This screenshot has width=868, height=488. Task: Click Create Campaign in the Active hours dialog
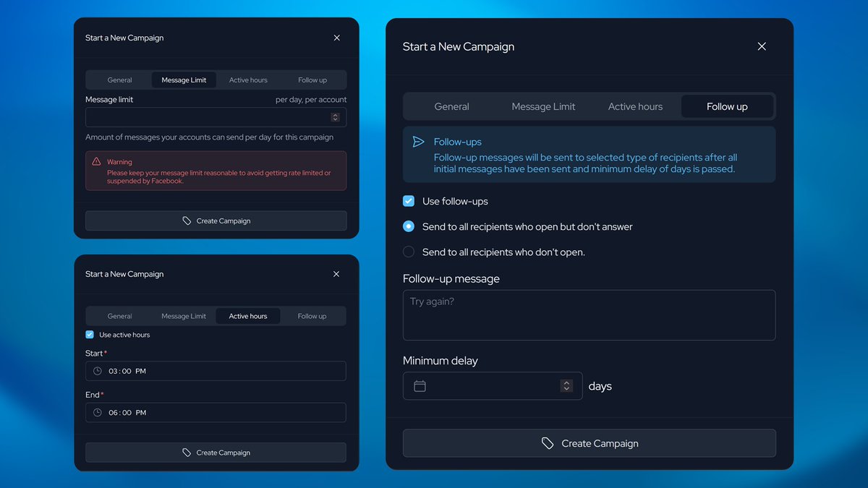[216, 452]
